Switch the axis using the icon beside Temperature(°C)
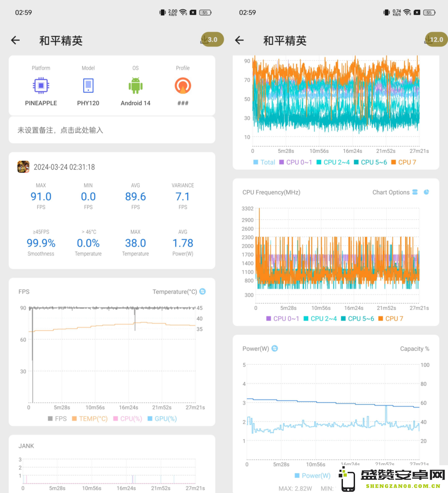 point(203,291)
